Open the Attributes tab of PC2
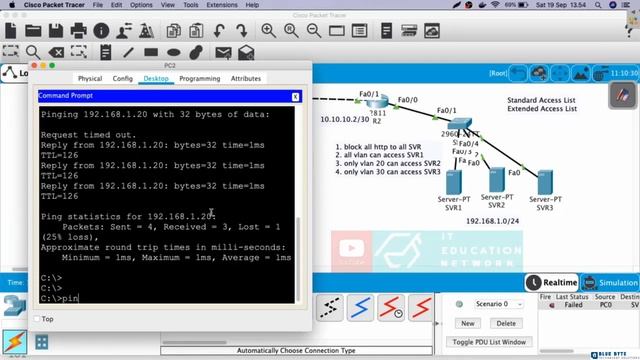 (x=246, y=78)
